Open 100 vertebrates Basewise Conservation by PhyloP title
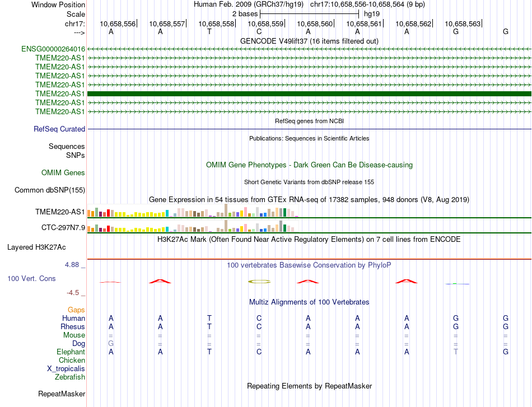The width and height of the screenshot is (532, 407). point(309,265)
